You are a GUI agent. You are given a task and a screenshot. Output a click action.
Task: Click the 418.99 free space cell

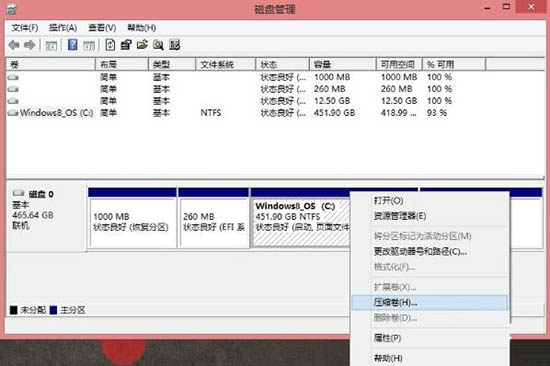click(398, 113)
